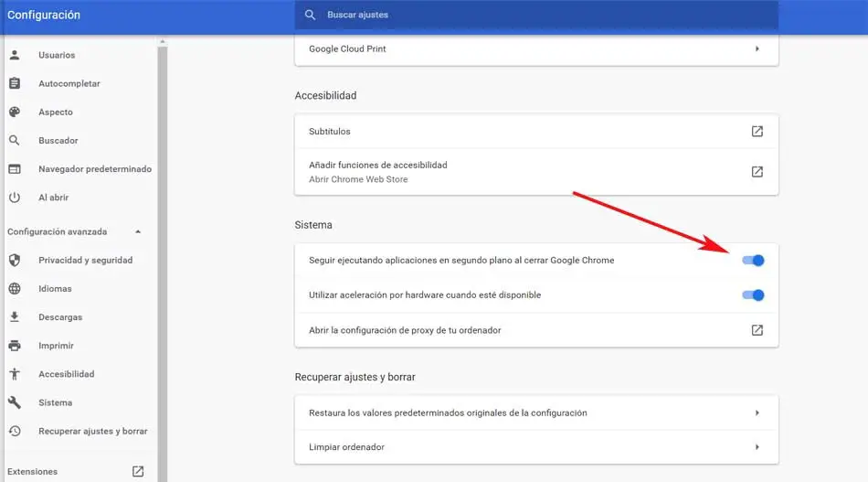868x482 pixels.
Task: Open Google Cloud Print row
Action: (x=536, y=50)
